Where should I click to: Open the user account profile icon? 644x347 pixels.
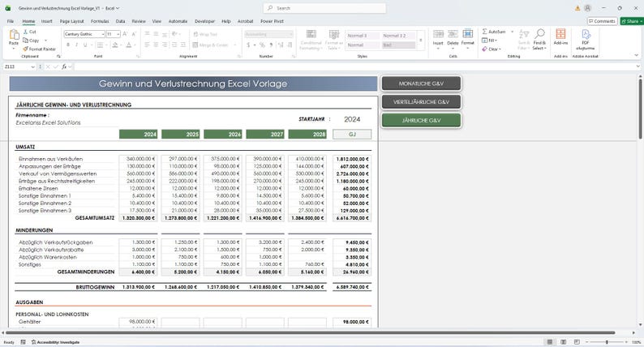[588, 8]
